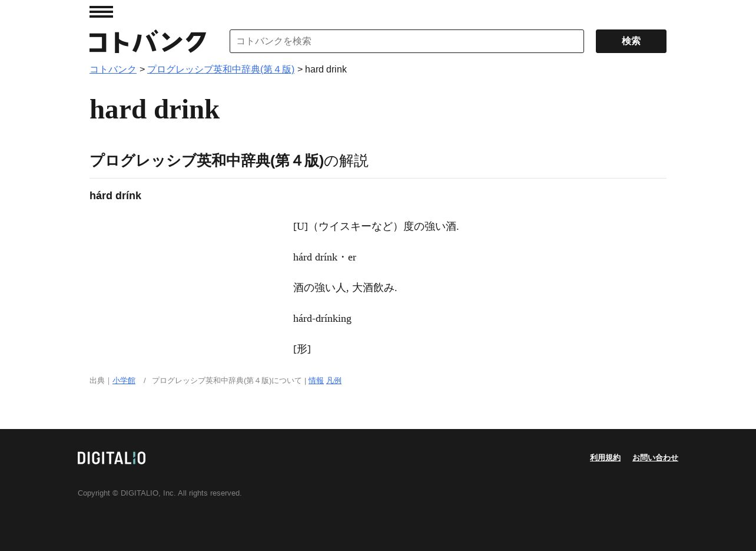Open the 利用規約 footer link

point(605,458)
